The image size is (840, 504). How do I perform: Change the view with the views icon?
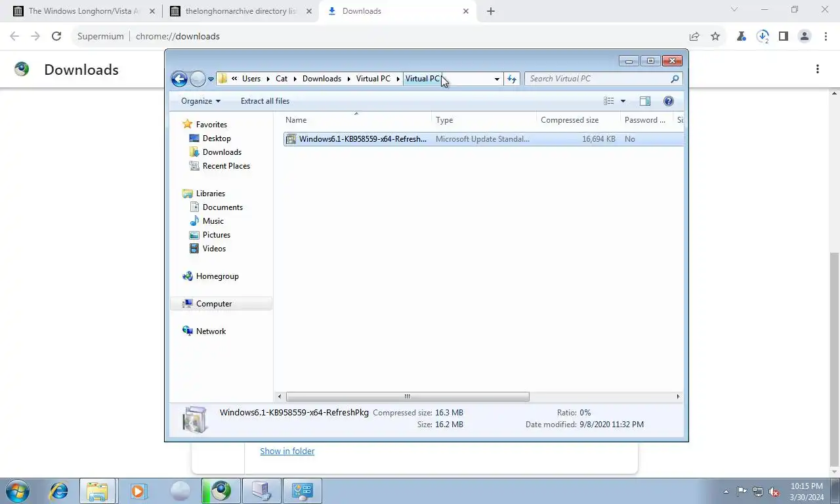click(x=609, y=101)
